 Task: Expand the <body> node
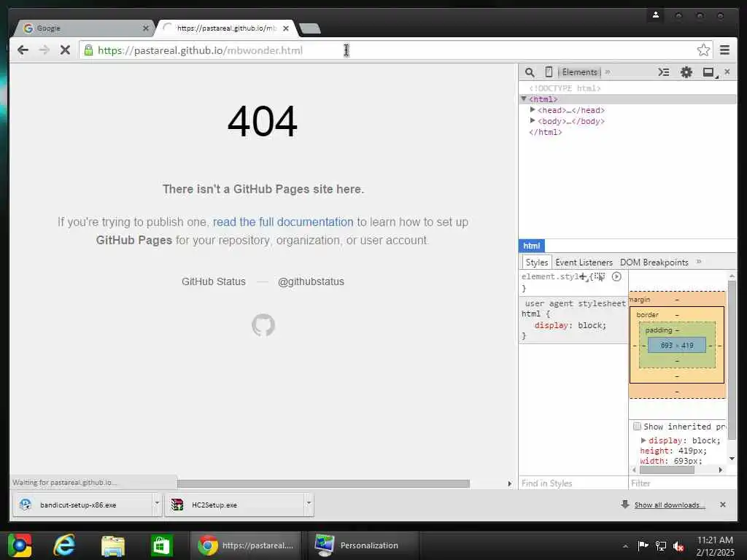coord(532,121)
